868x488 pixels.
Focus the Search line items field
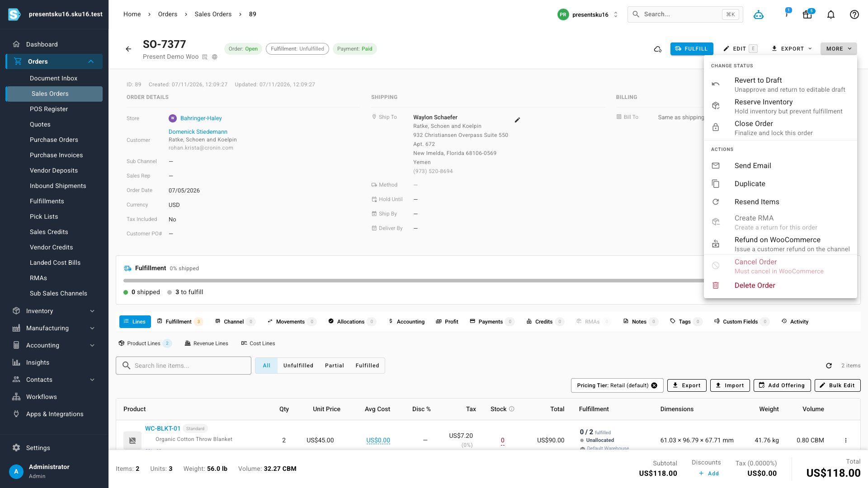tap(184, 366)
